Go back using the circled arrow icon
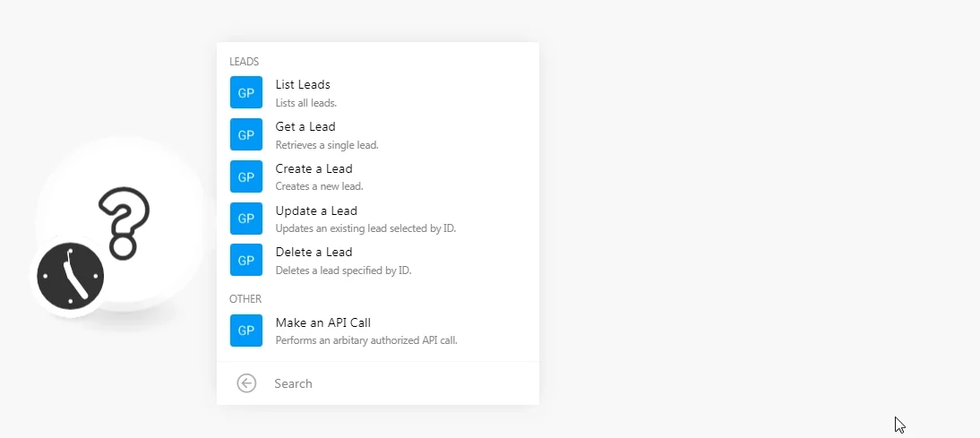 [246, 383]
